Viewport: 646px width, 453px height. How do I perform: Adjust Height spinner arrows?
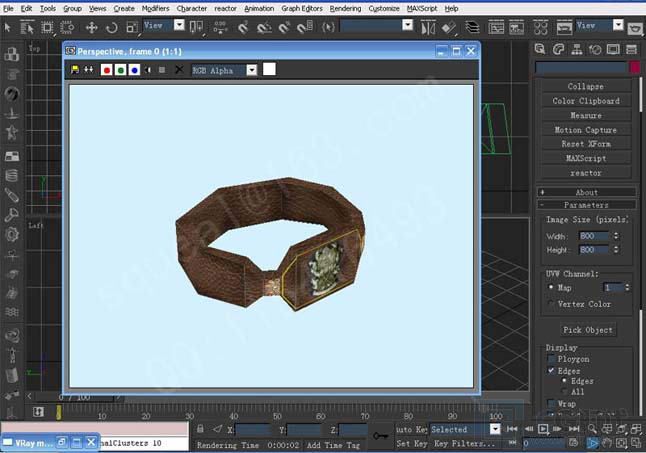(616, 250)
